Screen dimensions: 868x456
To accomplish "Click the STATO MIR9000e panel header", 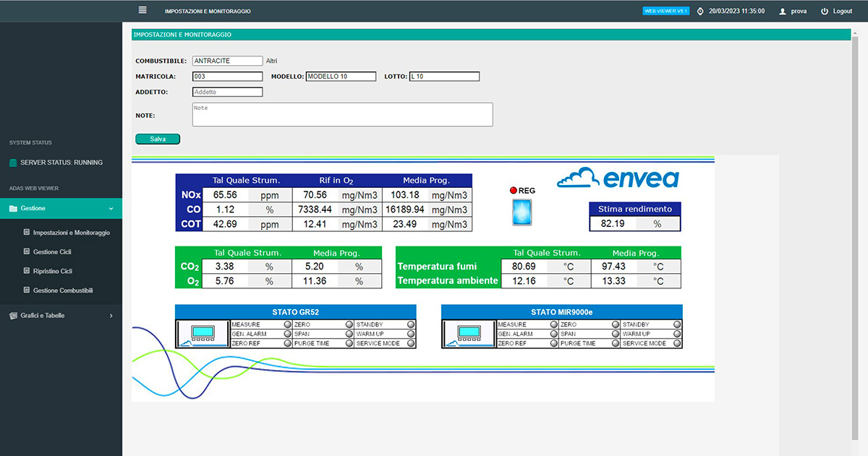I will point(562,312).
